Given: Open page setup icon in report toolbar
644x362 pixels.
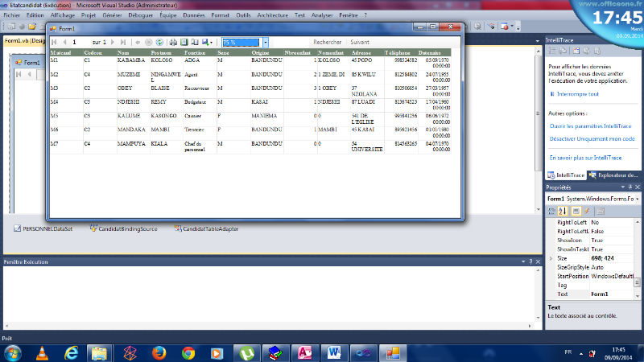Looking at the screenshot, I should pyautogui.click(x=195, y=43).
